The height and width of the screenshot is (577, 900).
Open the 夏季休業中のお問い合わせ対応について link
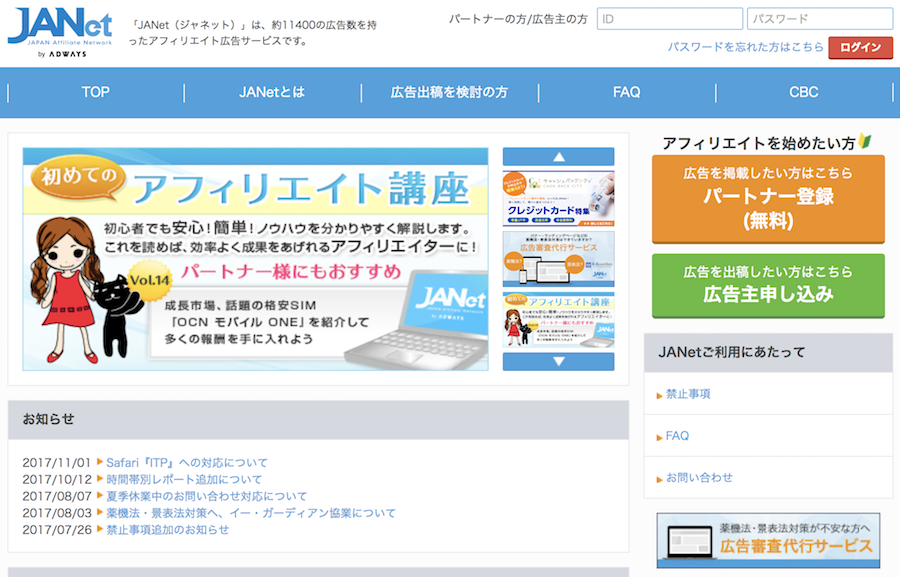[207, 496]
